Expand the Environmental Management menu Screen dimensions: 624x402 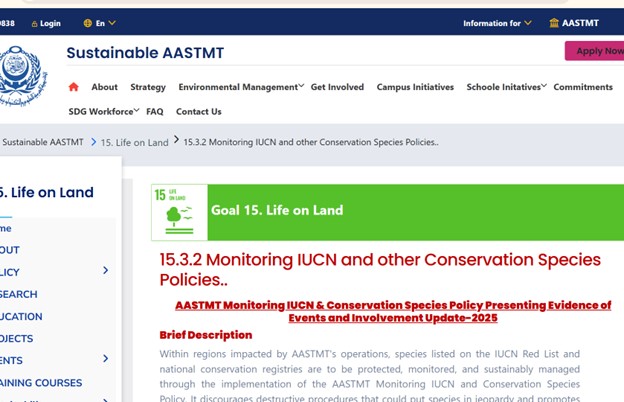click(241, 87)
